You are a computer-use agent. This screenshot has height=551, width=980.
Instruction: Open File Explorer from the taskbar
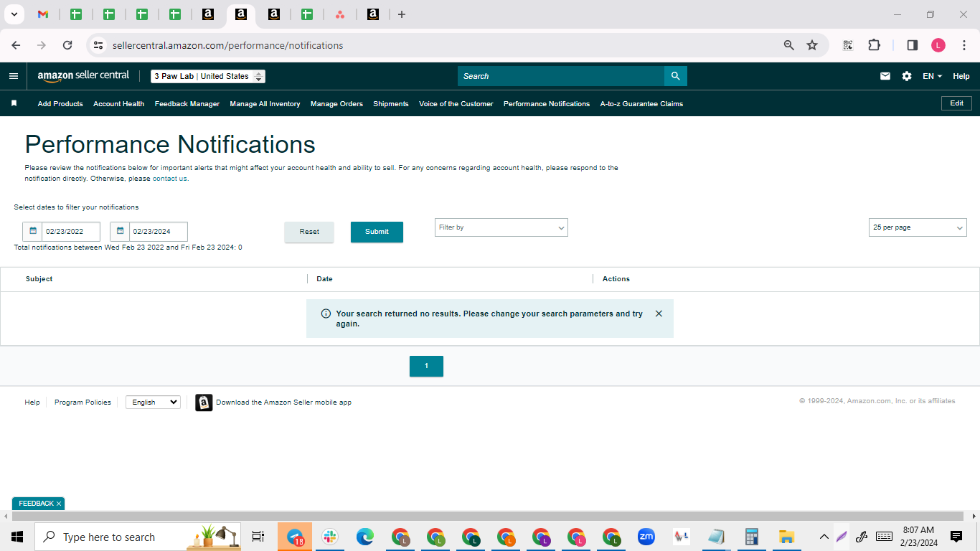coord(787,537)
